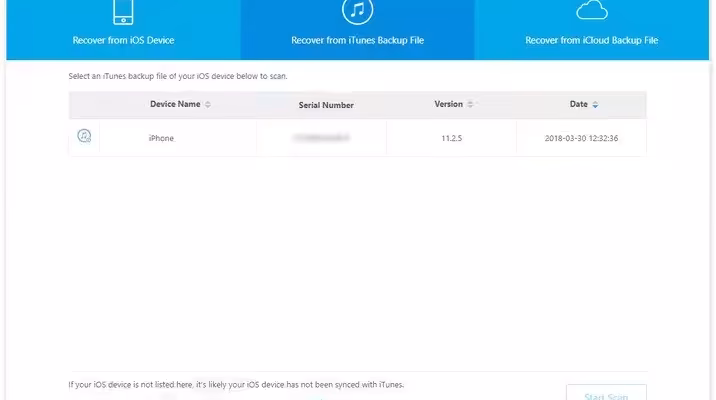Click the blurred serial number cell
This screenshot has height=400, width=716.
(321, 138)
